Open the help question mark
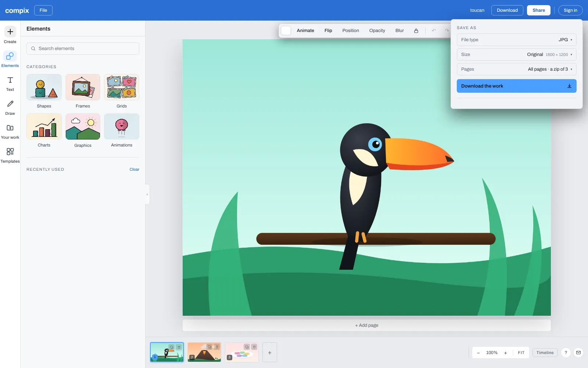Viewport: 588px width, 368px height. [x=566, y=353]
